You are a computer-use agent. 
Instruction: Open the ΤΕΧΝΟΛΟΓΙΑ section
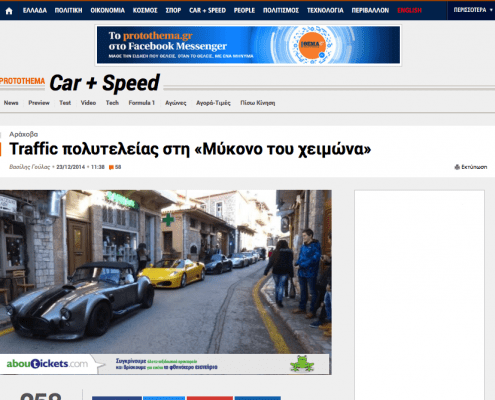325,10
